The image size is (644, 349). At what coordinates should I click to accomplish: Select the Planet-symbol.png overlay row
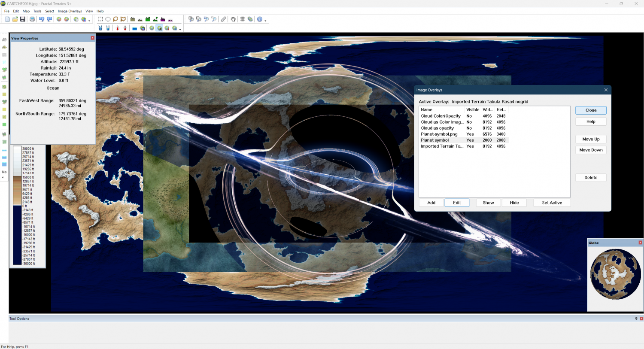[x=439, y=134]
